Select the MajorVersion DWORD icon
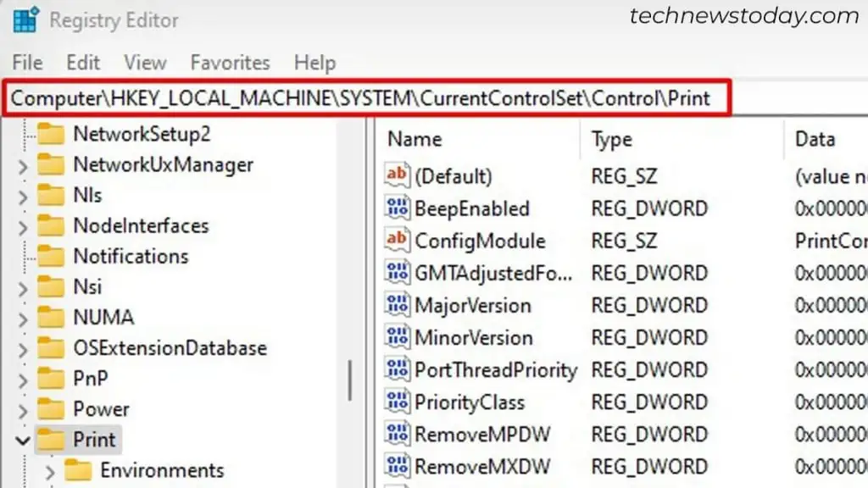This screenshot has height=488, width=868. [x=398, y=305]
